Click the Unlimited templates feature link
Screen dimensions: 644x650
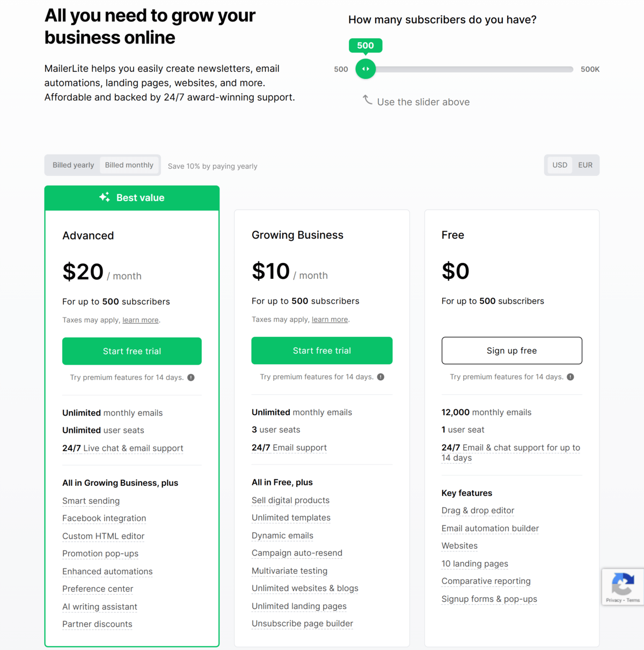pos(291,518)
